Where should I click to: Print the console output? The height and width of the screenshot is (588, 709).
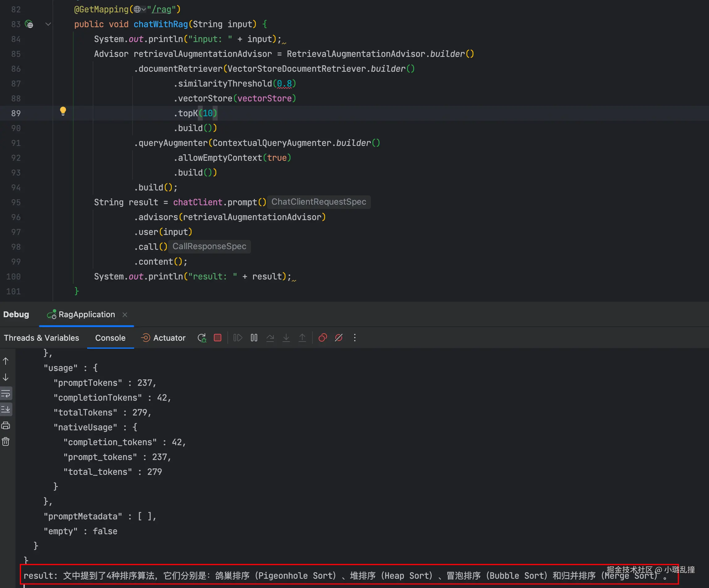[x=6, y=426]
